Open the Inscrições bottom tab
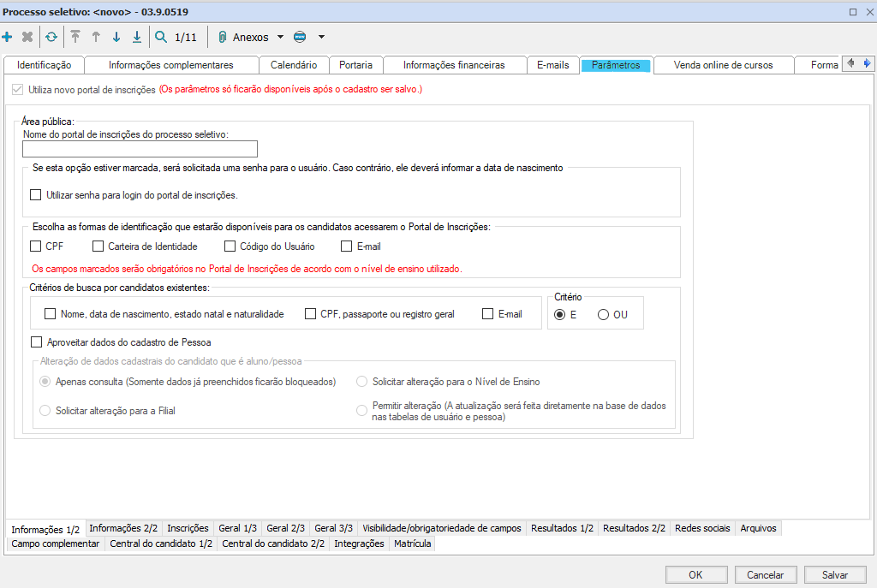The height and width of the screenshot is (588, 877). (188, 529)
